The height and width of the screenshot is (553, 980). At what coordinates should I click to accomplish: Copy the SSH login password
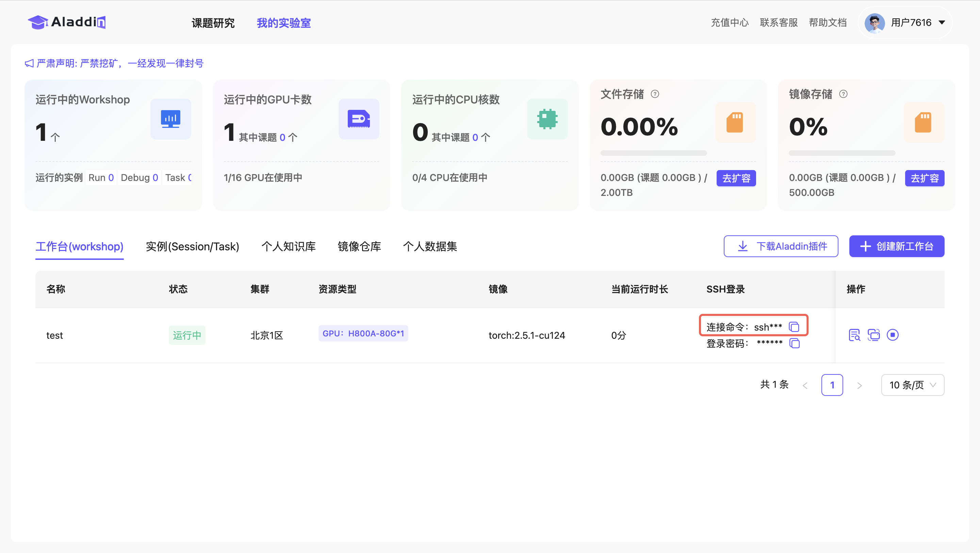coord(794,343)
